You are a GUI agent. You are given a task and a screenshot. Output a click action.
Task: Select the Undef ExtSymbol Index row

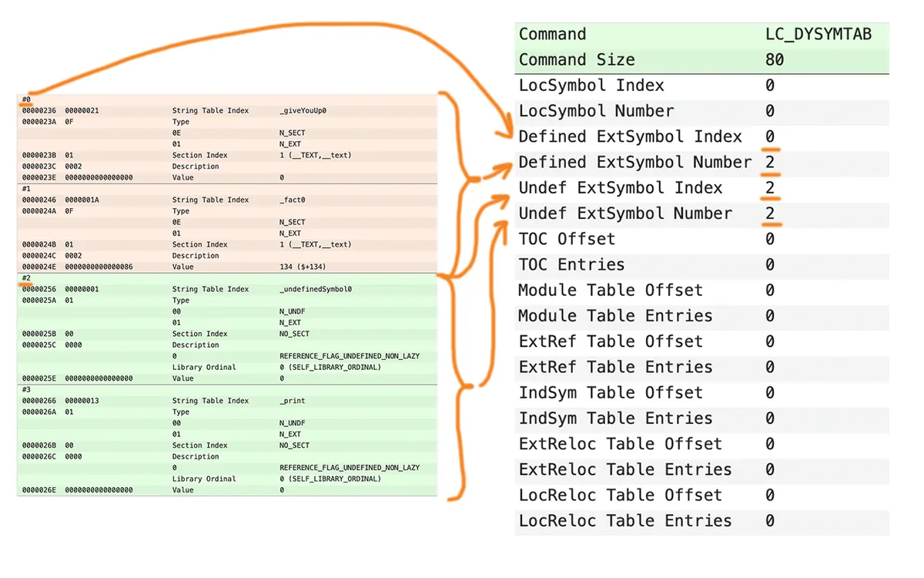point(701,188)
